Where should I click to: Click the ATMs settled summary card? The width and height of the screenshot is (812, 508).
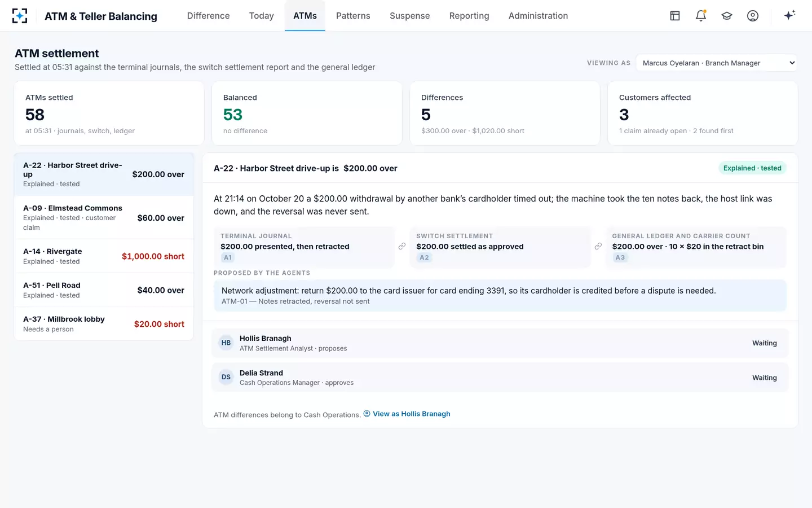tap(109, 113)
